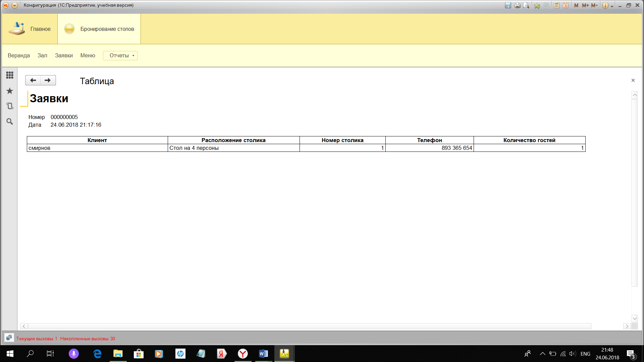Viewport: 644px width, 362px height.
Task: Click the horizontal scrollbar right arrow
Action: [627, 326]
